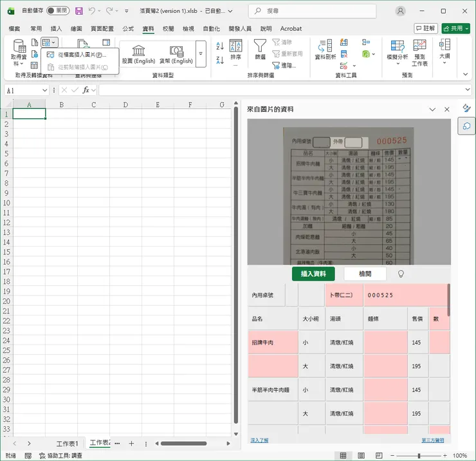476x461 pixels.
Task: Click the zoom in plus button
Action: tap(444, 456)
